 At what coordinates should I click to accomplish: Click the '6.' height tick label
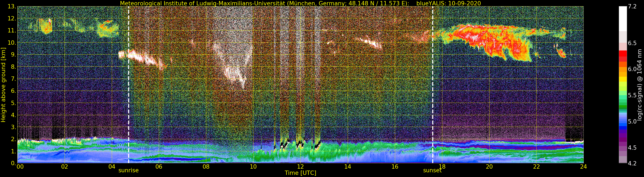click(x=14, y=91)
